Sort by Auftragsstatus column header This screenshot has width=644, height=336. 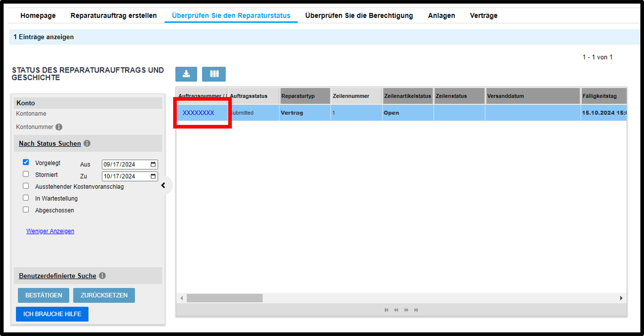click(x=254, y=96)
